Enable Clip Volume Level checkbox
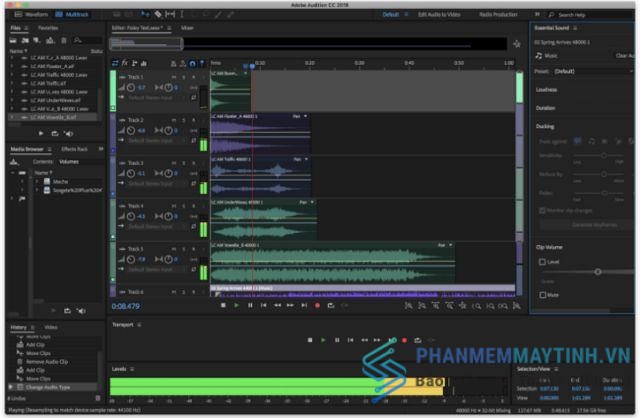 [542, 262]
